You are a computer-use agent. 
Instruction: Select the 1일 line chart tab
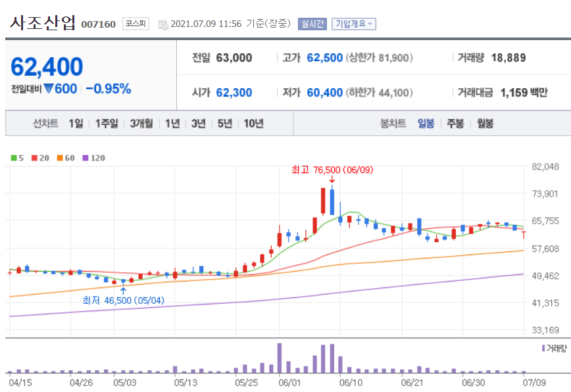click(76, 124)
